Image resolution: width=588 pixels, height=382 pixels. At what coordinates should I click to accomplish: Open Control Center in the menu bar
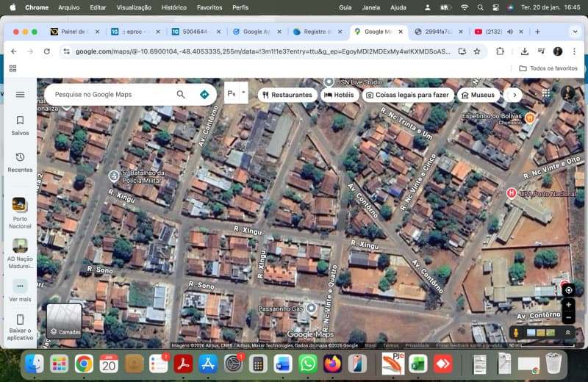click(495, 7)
